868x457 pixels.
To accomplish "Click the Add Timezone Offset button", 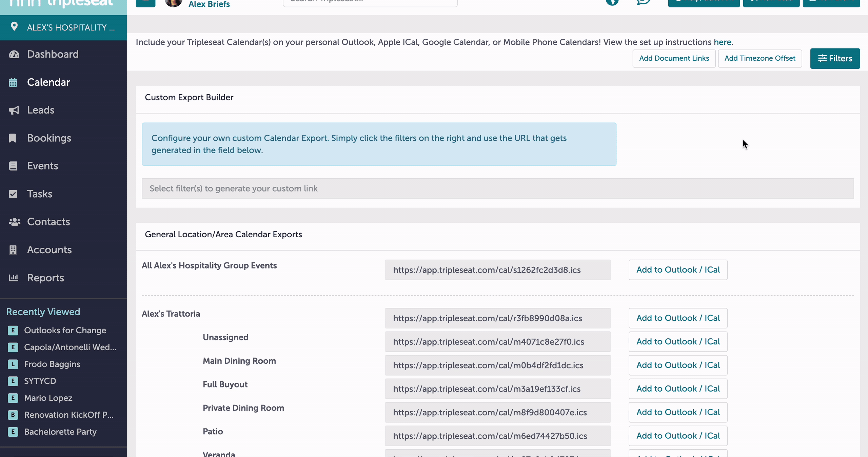I will tap(760, 58).
